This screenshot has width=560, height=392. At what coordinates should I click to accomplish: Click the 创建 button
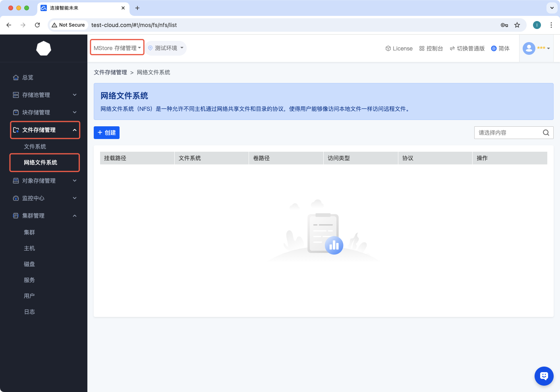[x=106, y=133]
